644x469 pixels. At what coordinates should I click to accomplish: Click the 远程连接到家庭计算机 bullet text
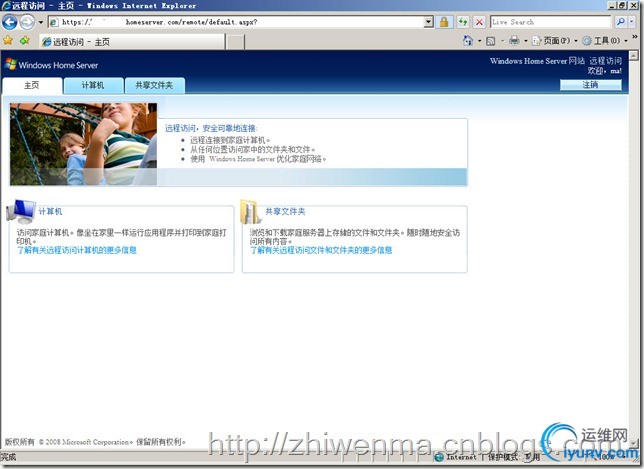point(230,140)
